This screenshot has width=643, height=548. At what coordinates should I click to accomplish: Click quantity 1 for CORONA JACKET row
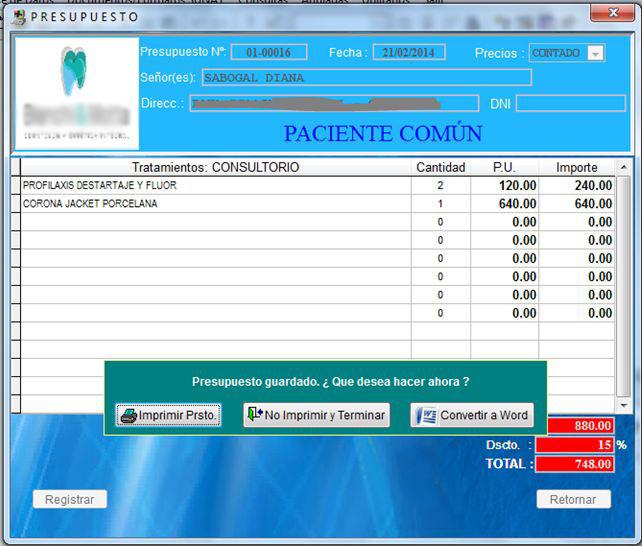(440, 204)
